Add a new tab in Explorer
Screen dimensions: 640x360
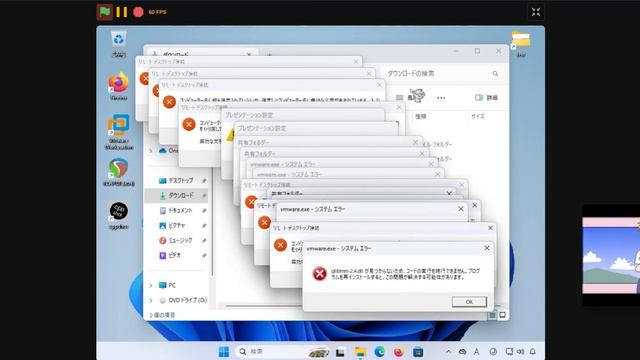(269, 54)
